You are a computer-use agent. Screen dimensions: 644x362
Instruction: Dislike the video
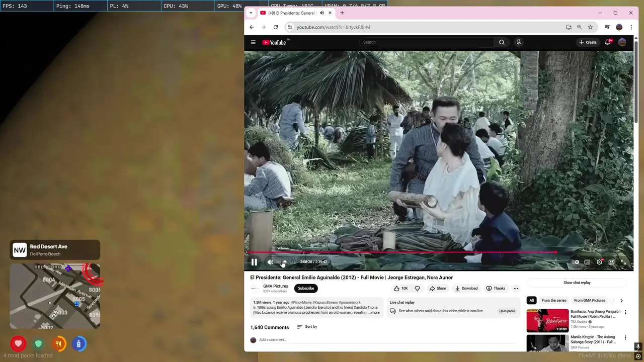click(x=417, y=288)
